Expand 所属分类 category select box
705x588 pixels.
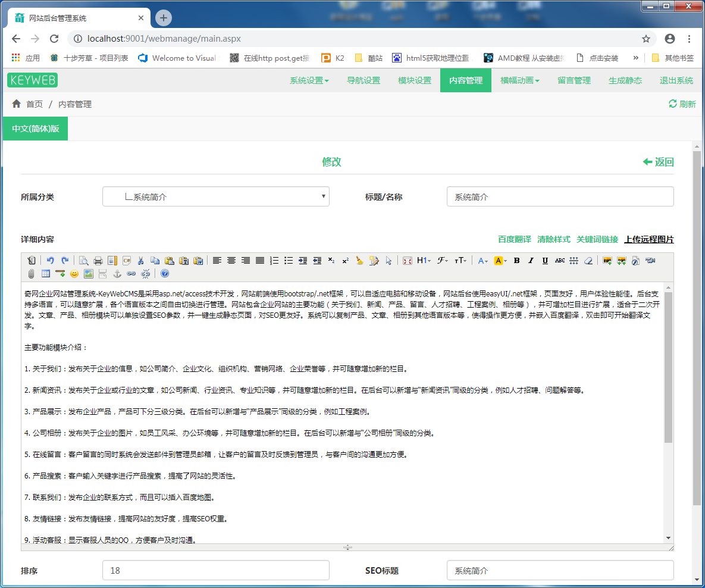pyautogui.click(x=216, y=196)
